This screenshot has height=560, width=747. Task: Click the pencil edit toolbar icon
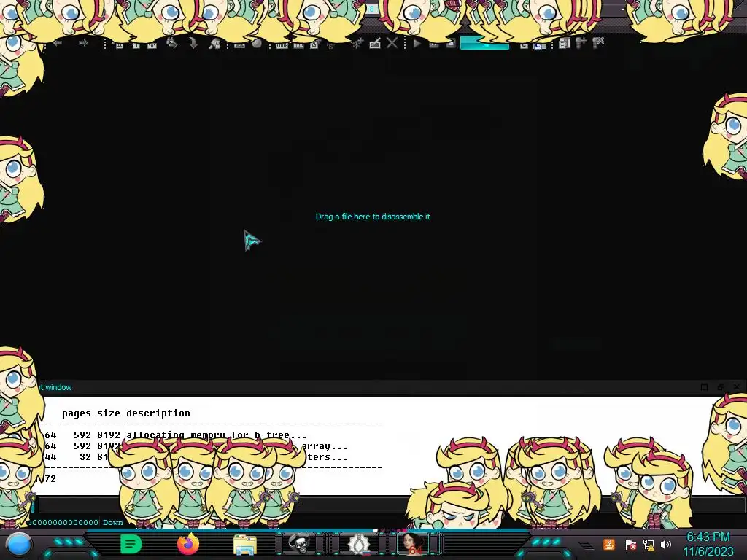click(x=375, y=43)
